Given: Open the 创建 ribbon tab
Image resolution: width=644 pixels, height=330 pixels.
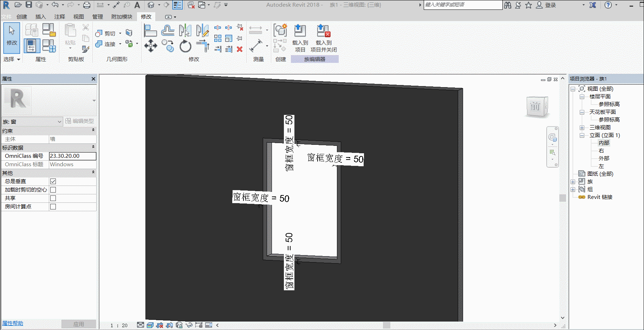Looking at the screenshot, I should 22,17.
